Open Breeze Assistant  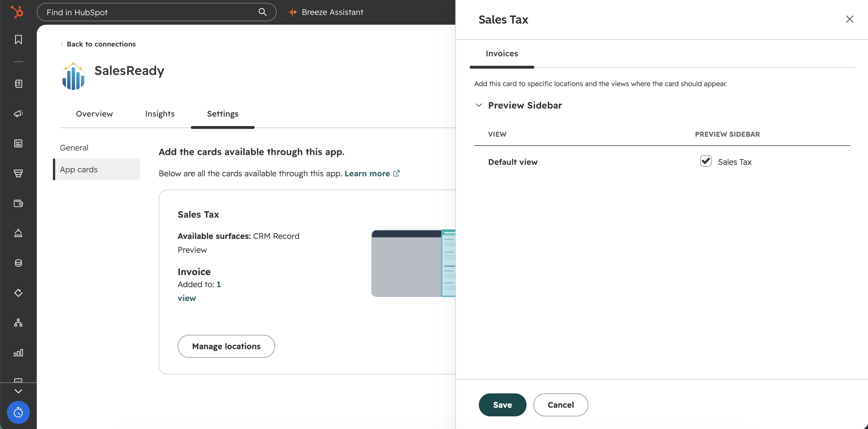326,12
